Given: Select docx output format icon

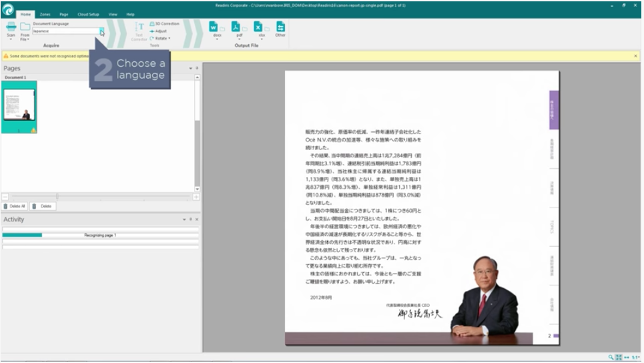Looking at the screenshot, I should click(214, 27).
